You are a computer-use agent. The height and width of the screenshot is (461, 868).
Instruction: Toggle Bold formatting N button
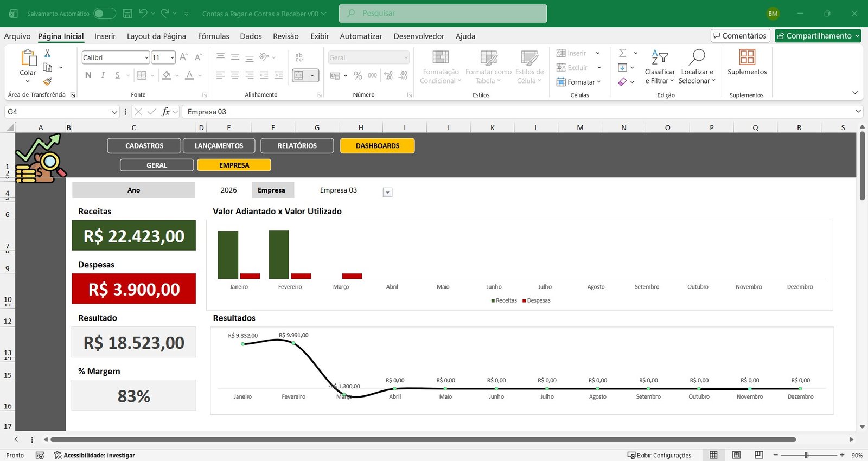tap(88, 75)
